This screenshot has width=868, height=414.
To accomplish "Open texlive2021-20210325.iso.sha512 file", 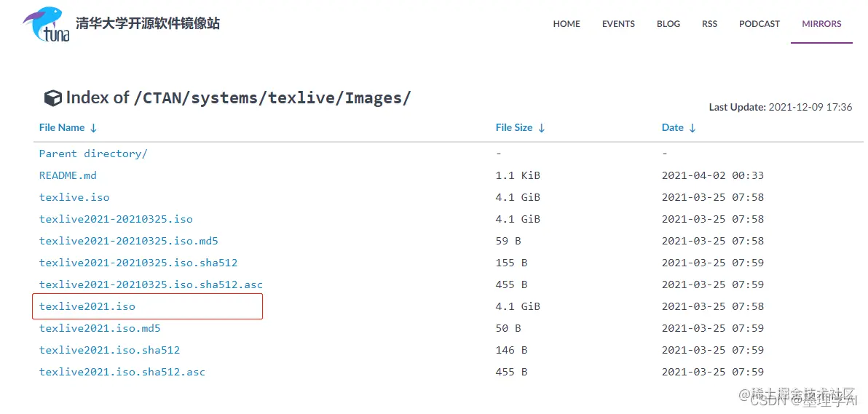I will pyautogui.click(x=138, y=263).
